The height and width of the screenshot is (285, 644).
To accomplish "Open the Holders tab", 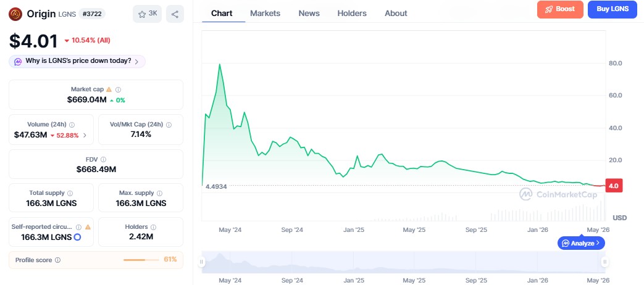I will coord(352,13).
